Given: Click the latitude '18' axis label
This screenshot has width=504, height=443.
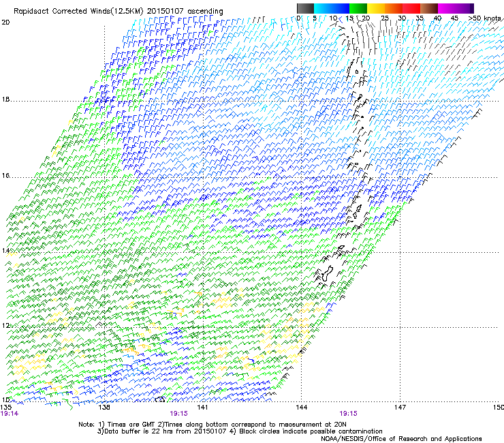Looking at the screenshot, I should click(x=5, y=100).
